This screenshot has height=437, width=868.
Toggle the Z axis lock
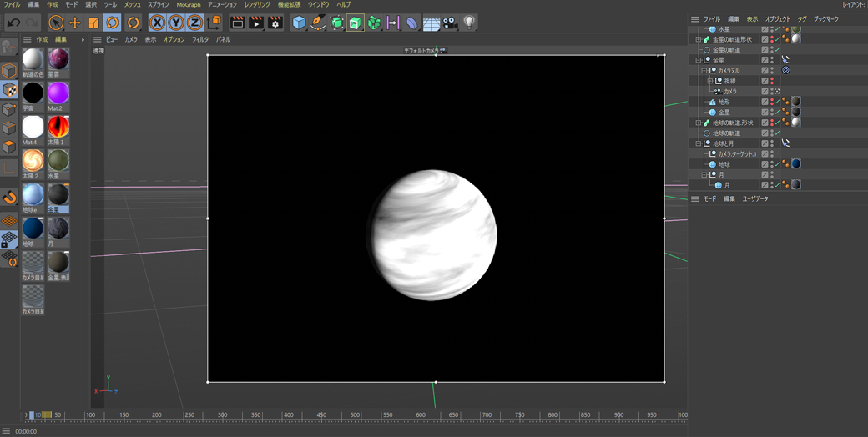click(194, 23)
